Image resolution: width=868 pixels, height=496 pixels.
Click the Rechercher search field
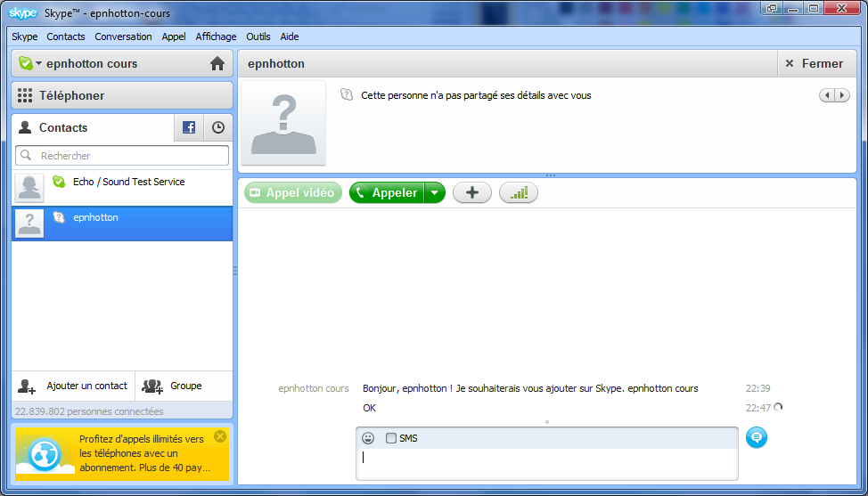coord(122,155)
